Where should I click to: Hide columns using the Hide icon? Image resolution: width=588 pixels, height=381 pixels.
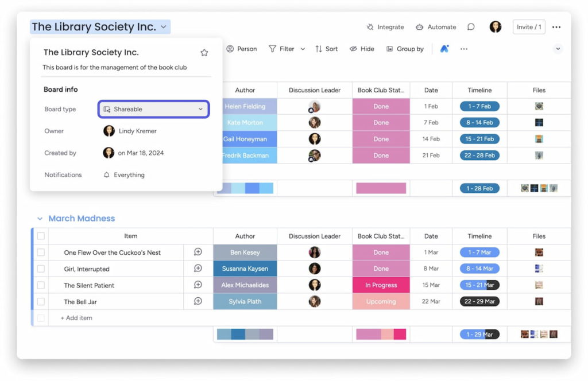361,49
